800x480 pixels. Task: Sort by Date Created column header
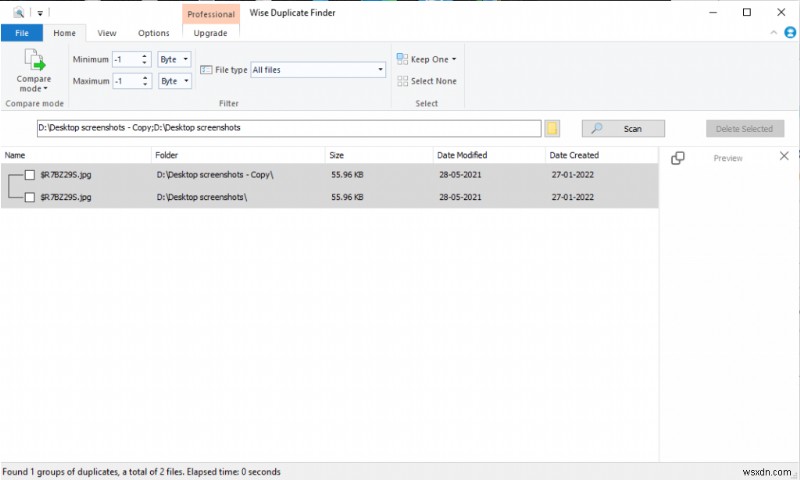pos(602,155)
